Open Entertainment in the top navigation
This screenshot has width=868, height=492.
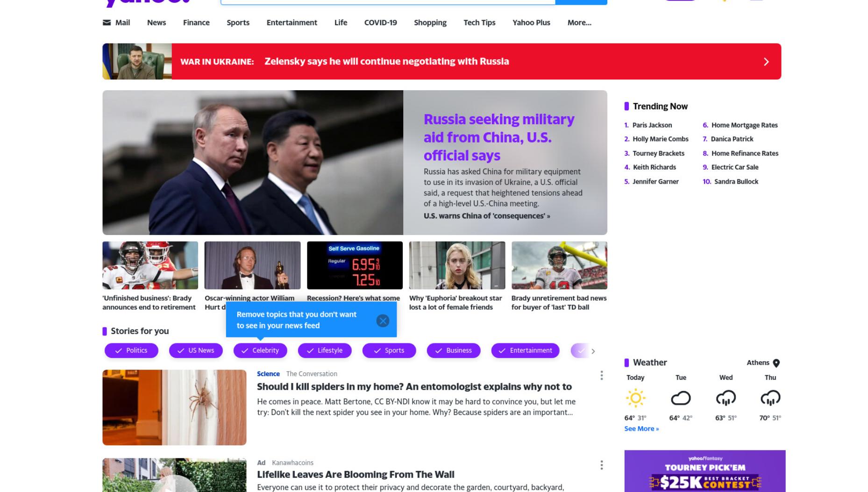coord(292,22)
